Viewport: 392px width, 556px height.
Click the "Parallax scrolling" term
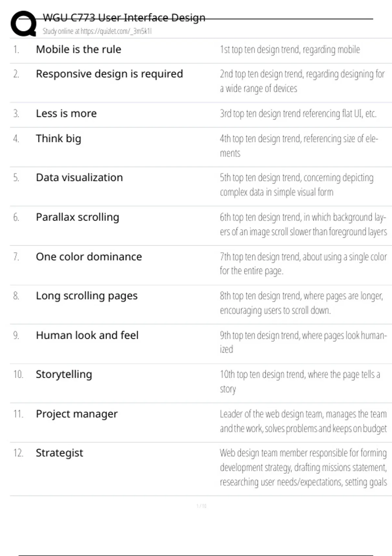pos(77,217)
